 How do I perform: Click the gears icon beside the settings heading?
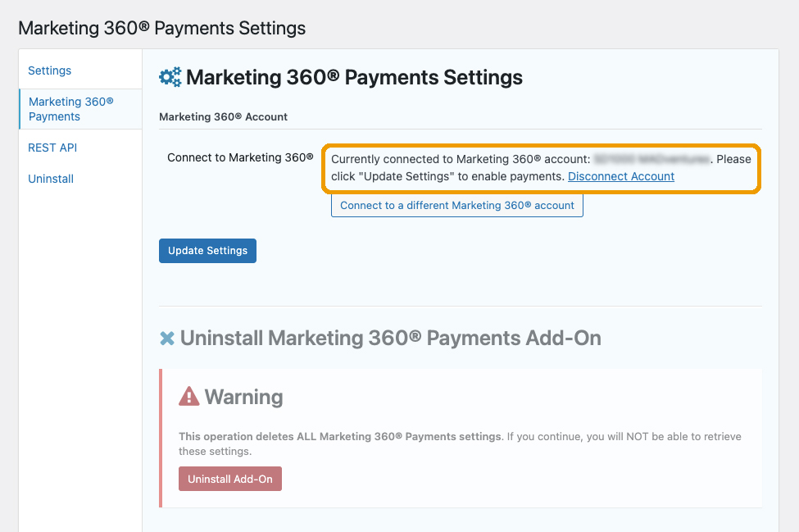point(170,77)
